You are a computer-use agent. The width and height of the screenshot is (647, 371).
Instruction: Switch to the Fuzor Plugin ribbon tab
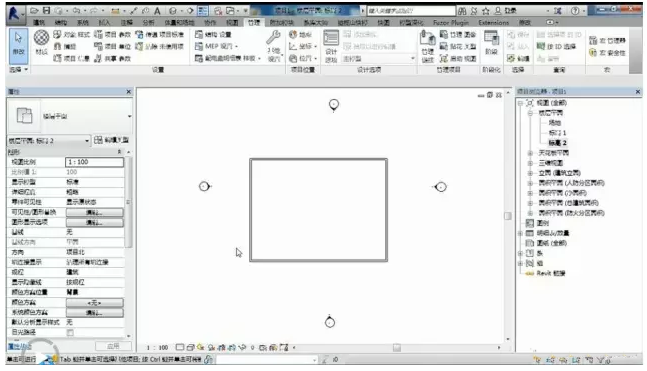click(451, 22)
